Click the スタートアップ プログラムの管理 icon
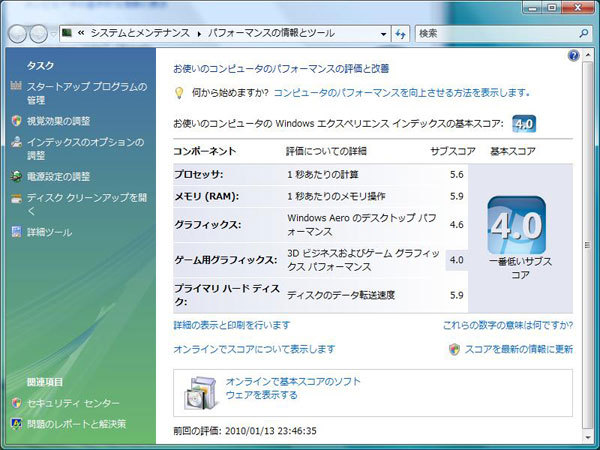This screenshot has width=600, height=450. coord(16,86)
